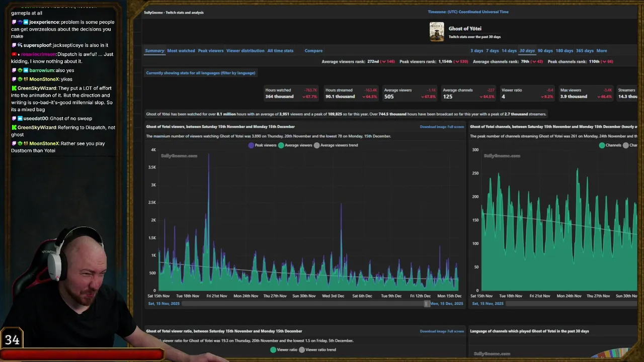Click the Viewer ratio stat card

[x=527, y=94]
